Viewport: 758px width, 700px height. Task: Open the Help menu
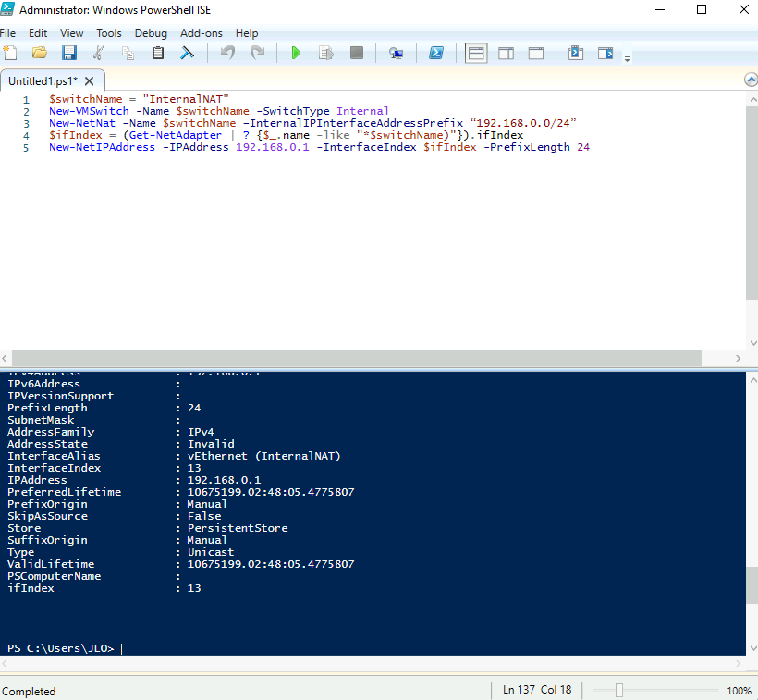pos(247,33)
